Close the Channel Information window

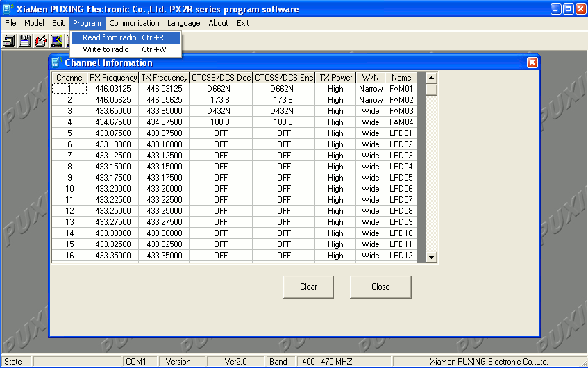coord(532,62)
